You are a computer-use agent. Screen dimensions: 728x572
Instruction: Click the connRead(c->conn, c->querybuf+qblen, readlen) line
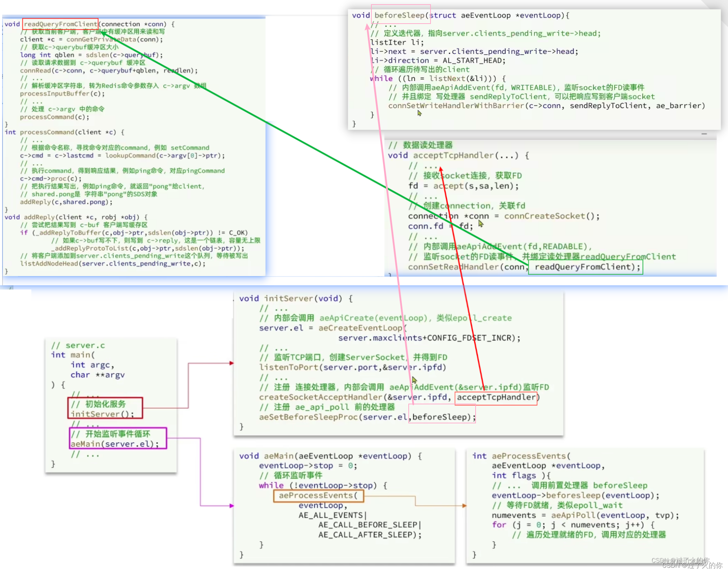[109, 70]
